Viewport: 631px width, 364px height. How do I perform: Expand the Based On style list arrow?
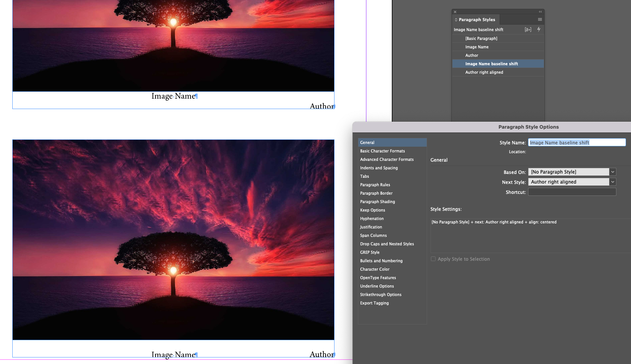613,172
